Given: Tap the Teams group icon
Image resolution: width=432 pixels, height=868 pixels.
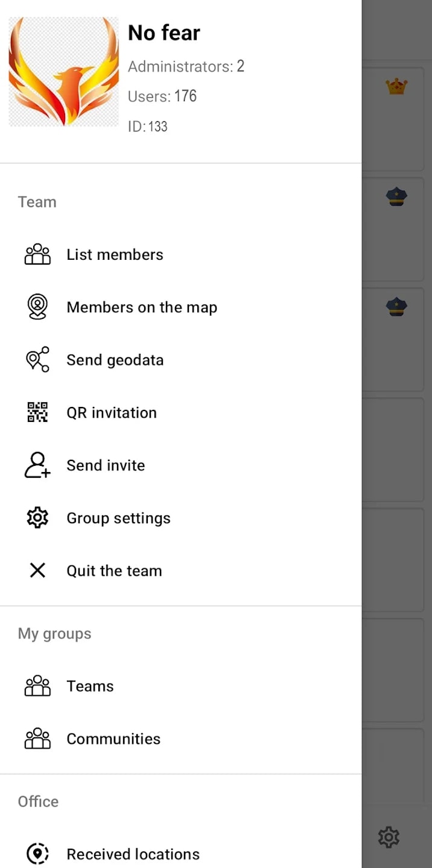Looking at the screenshot, I should tap(37, 686).
